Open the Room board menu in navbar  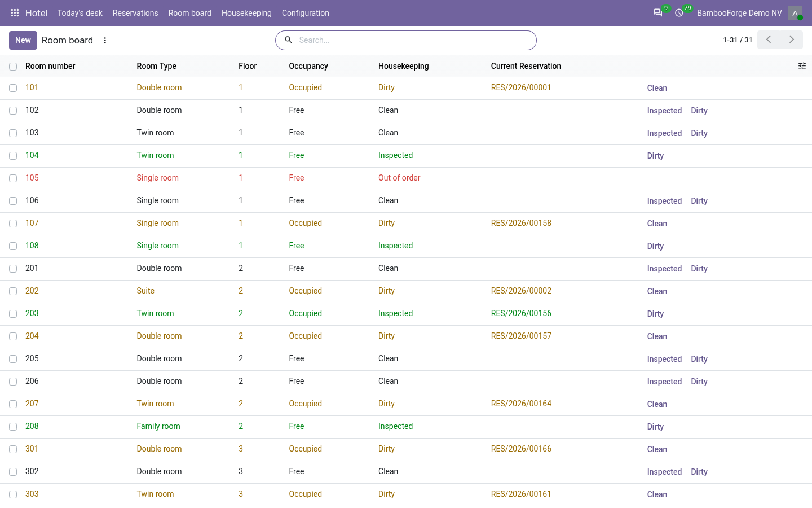pyautogui.click(x=189, y=13)
